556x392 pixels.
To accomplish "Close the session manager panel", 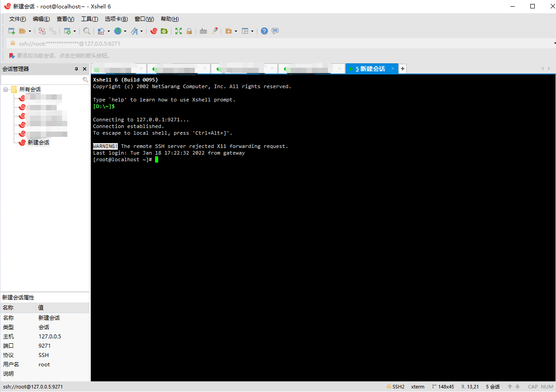I will pos(85,69).
